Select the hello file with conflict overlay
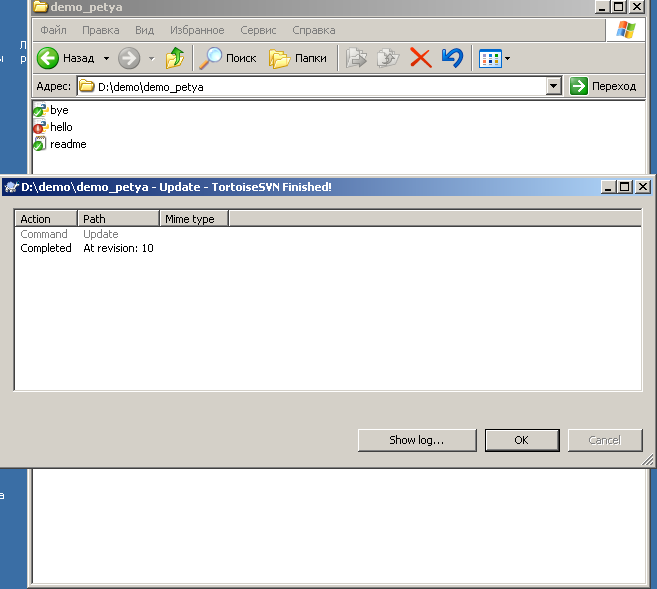This screenshot has width=657, height=589. [x=53, y=127]
